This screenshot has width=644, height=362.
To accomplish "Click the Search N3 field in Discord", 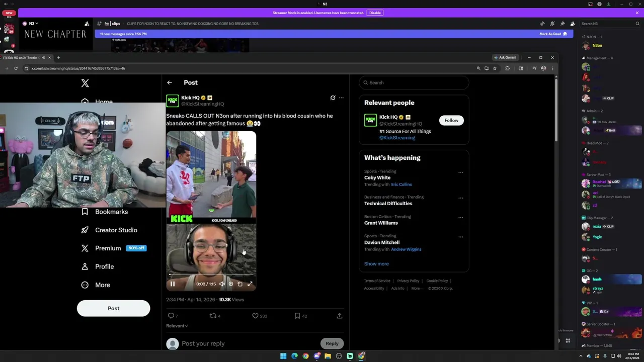I will (x=610, y=24).
